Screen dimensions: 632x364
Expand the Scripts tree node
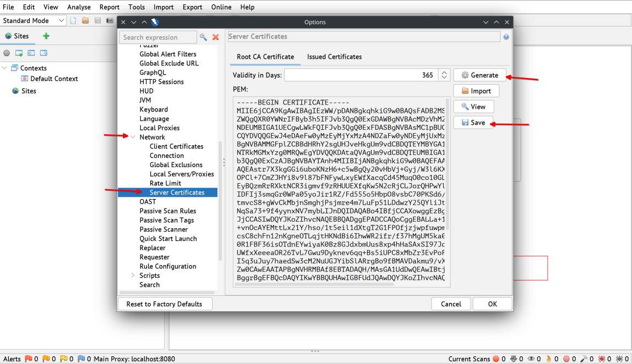pos(133,275)
